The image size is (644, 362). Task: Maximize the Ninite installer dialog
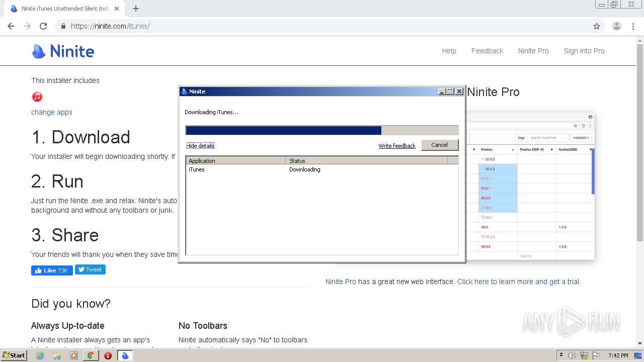pyautogui.click(x=450, y=92)
